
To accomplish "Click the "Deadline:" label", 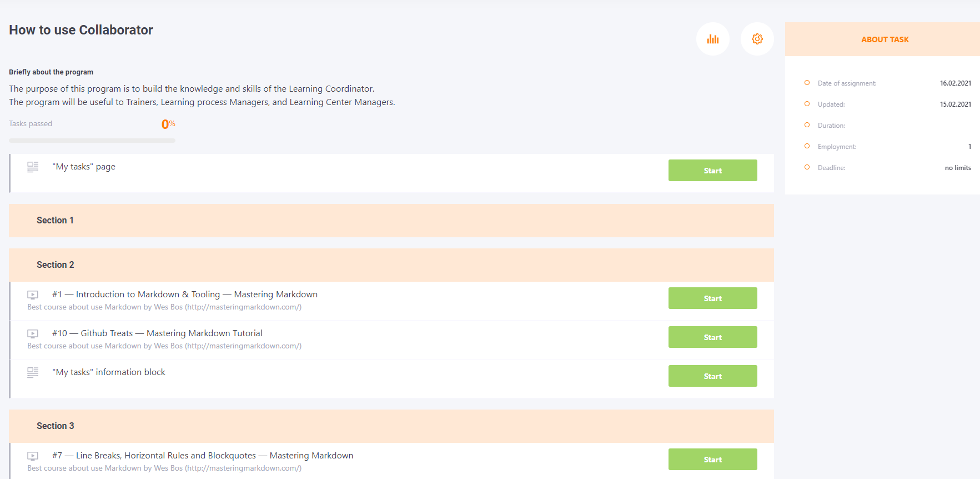I will click(x=831, y=168).
